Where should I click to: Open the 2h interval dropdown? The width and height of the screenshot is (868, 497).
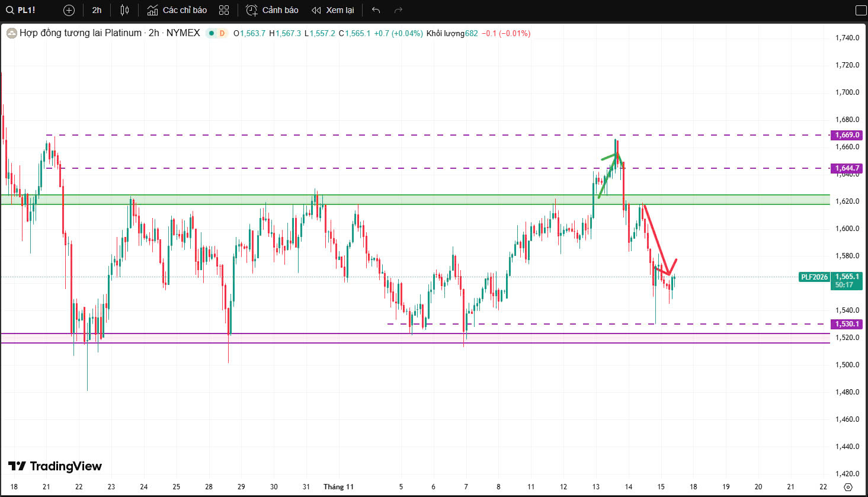tap(97, 10)
